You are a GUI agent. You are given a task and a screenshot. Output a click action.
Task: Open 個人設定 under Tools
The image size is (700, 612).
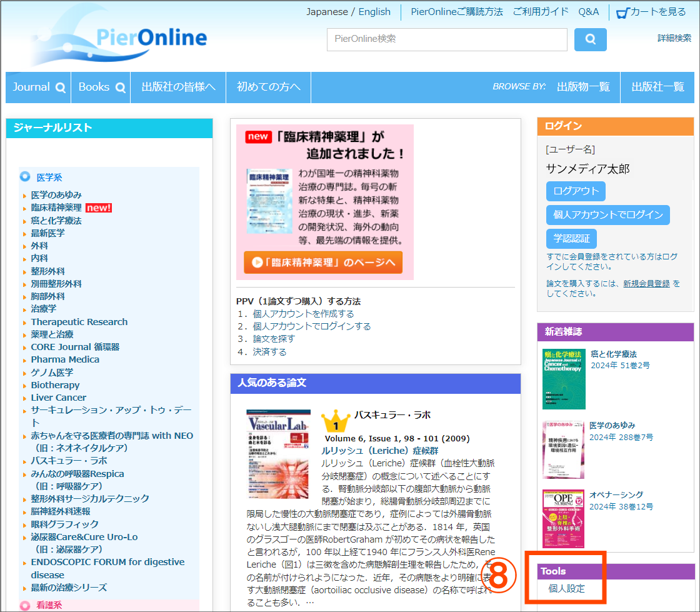[566, 589]
